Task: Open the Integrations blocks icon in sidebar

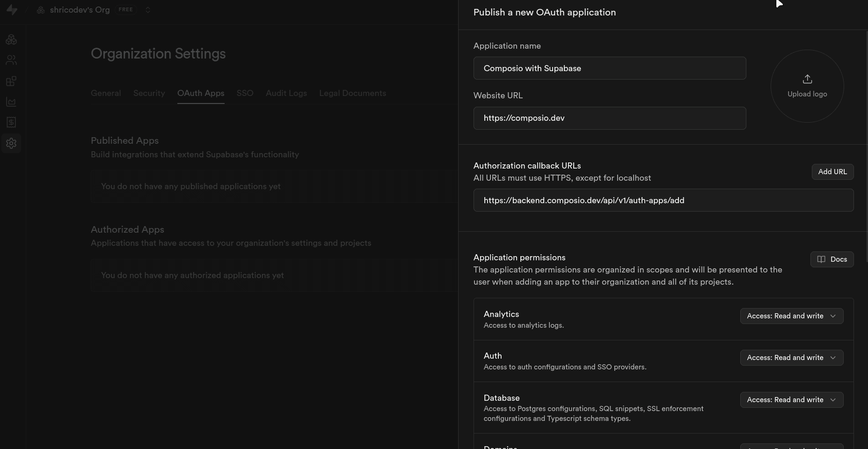Action: point(11,81)
